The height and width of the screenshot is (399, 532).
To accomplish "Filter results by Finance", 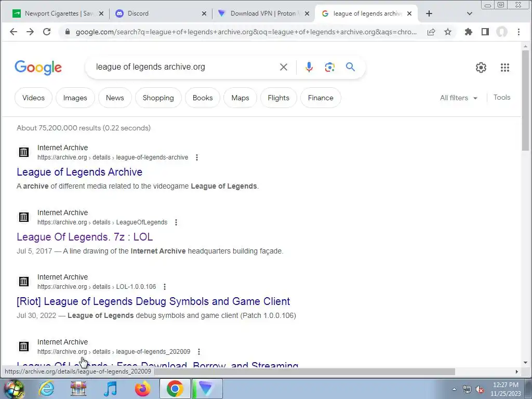I will click(x=321, y=98).
